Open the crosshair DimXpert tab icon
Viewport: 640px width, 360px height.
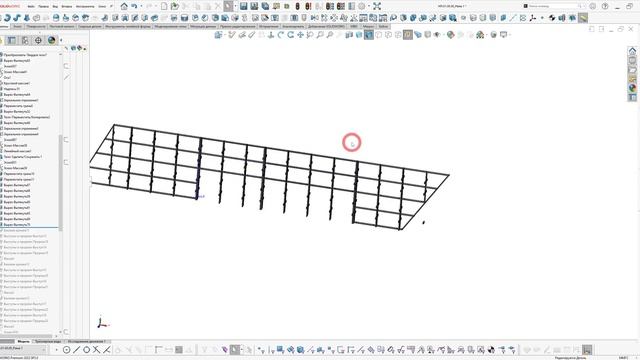click(38, 40)
